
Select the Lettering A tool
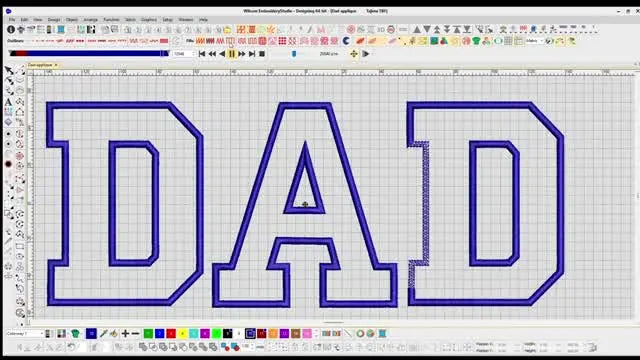(8, 102)
